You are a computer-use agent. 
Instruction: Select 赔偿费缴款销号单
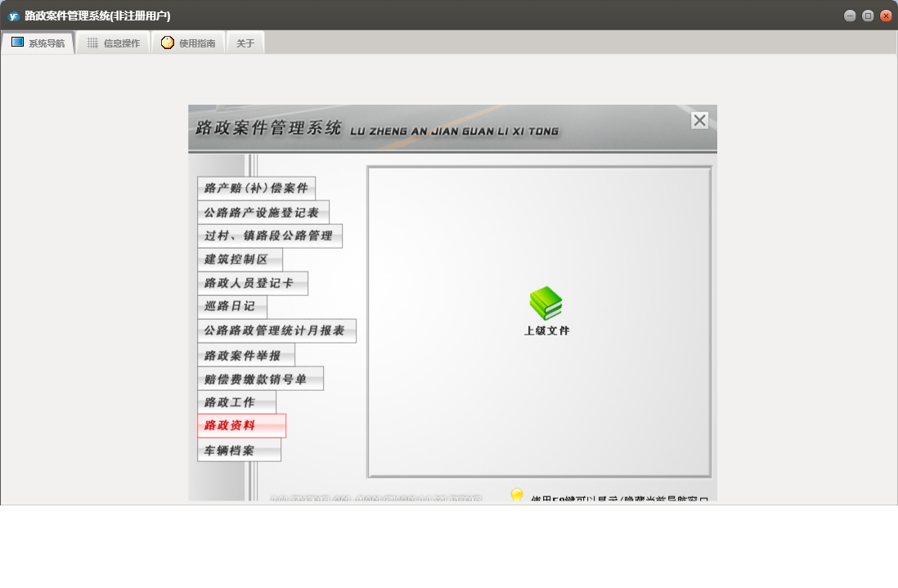coord(260,379)
